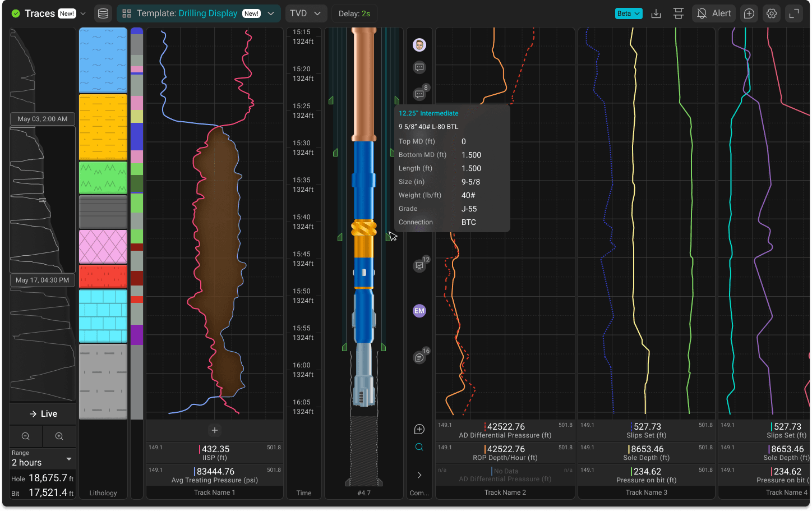The width and height of the screenshot is (812, 511).
Task: Open settings gear icon
Action: tap(772, 13)
